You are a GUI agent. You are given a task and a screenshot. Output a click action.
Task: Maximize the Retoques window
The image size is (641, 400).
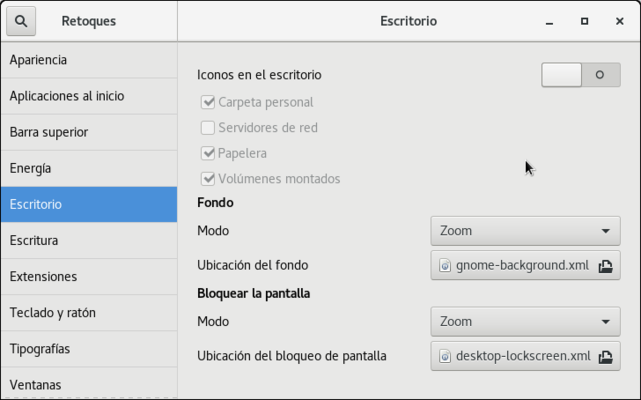pyautogui.click(x=585, y=21)
